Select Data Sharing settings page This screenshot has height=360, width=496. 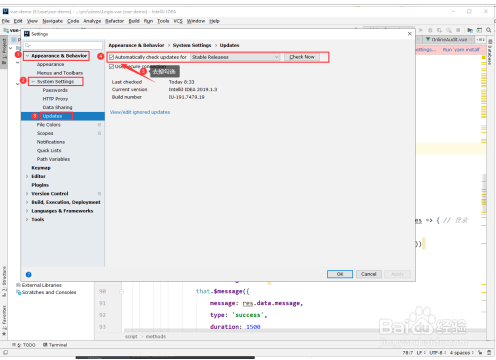click(x=57, y=107)
